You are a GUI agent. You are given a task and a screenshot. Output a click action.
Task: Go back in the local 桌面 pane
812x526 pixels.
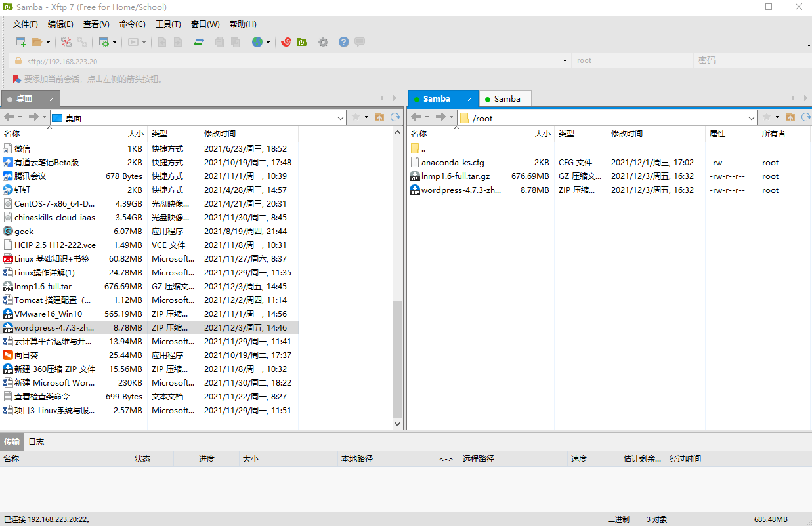9,117
